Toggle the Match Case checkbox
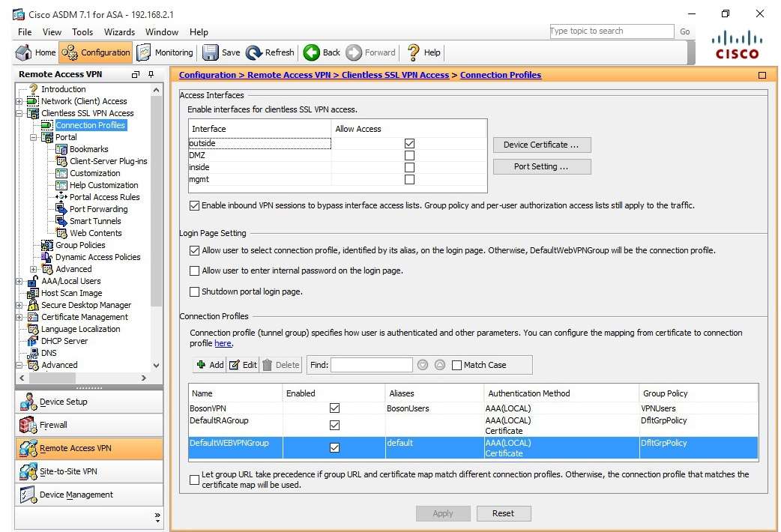This screenshot has height=532, width=781. [456, 365]
